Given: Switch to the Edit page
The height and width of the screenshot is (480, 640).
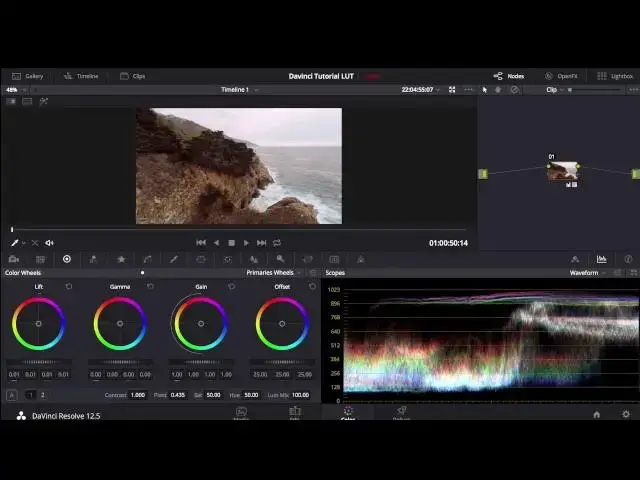Looking at the screenshot, I should click(294, 413).
